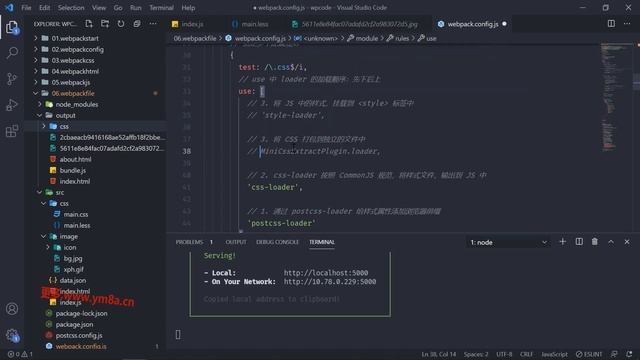Open Accounts menu in activity bar
Image resolution: width=640 pixels, height=360 pixels.
click(12, 309)
